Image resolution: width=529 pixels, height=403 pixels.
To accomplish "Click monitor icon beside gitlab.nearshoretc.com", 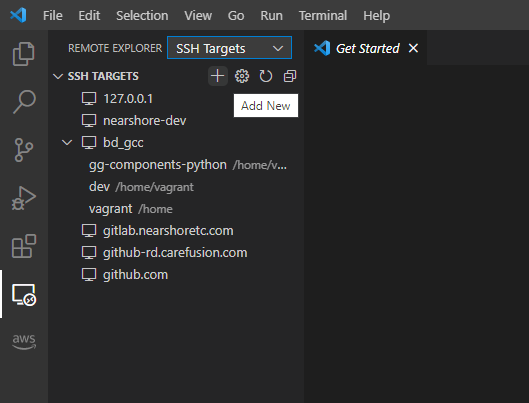I will (x=89, y=231).
